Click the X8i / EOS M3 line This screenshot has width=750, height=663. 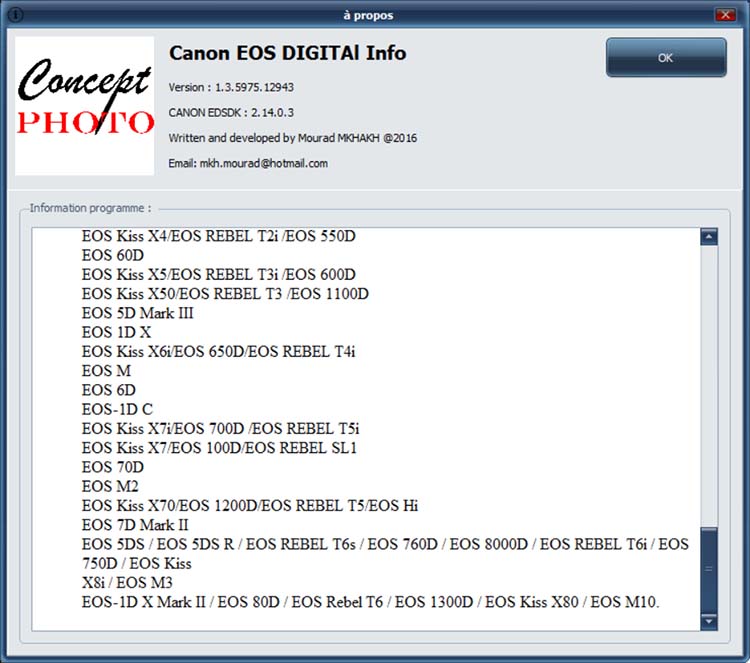[127, 583]
